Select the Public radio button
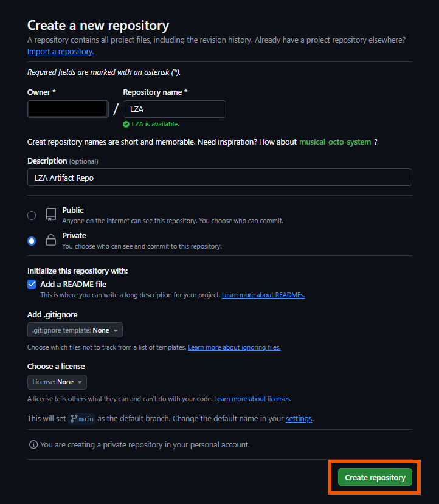439x504 pixels. coord(31,215)
